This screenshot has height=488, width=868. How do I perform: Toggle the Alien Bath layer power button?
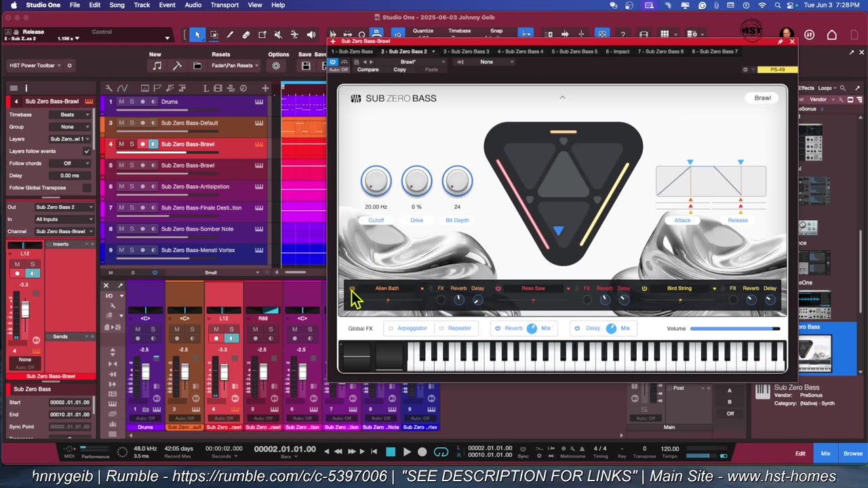[352, 289]
